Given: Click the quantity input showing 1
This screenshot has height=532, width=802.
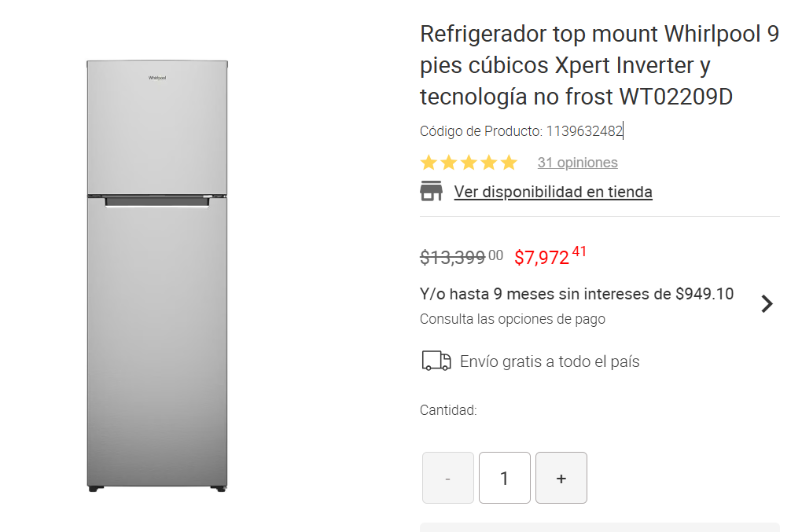Looking at the screenshot, I should [x=504, y=477].
